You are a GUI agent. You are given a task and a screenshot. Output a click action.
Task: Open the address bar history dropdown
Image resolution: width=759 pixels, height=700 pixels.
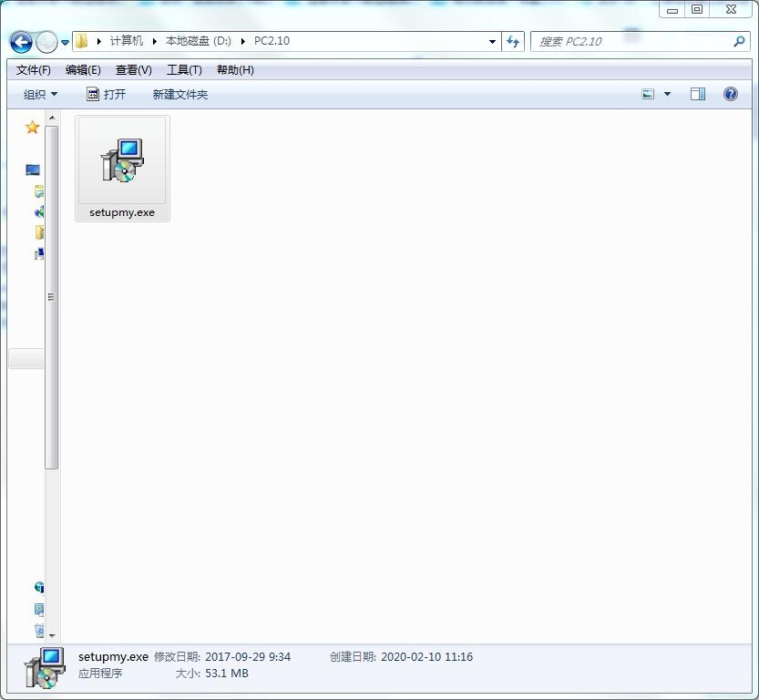pyautogui.click(x=492, y=42)
